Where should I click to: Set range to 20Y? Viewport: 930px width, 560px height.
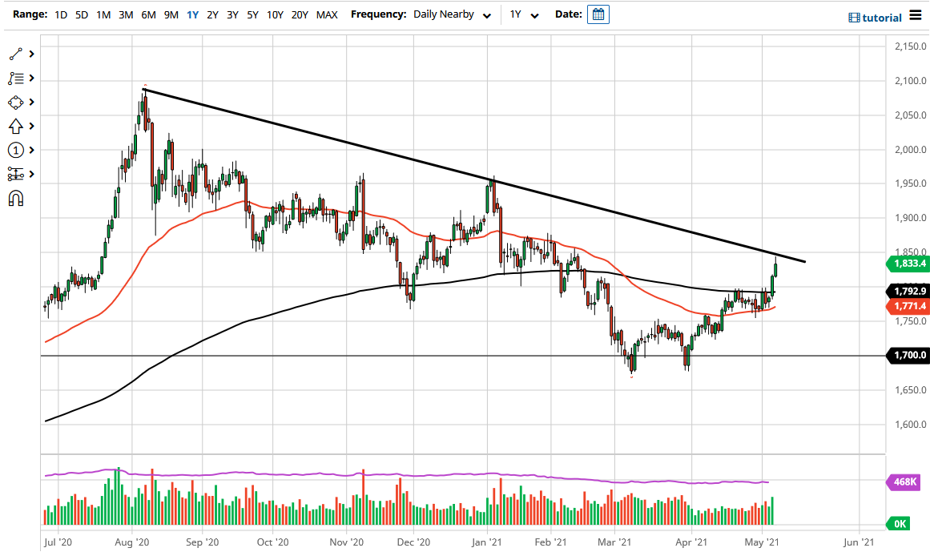click(x=300, y=15)
